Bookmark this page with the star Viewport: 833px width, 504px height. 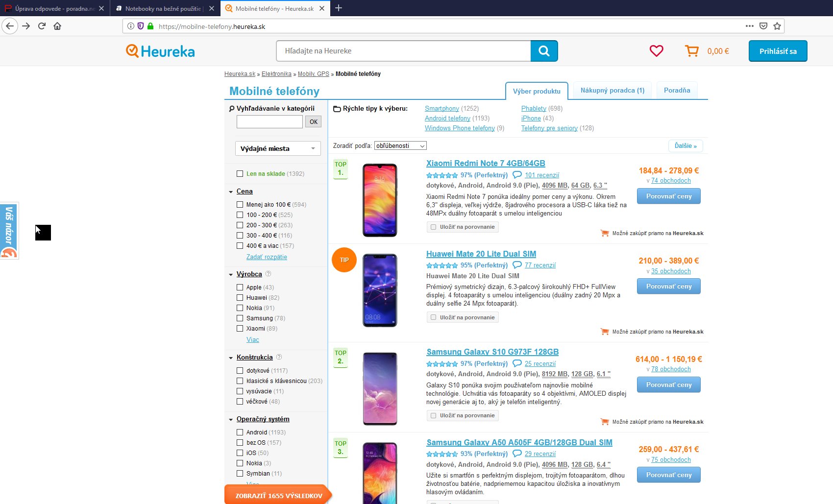[777, 26]
